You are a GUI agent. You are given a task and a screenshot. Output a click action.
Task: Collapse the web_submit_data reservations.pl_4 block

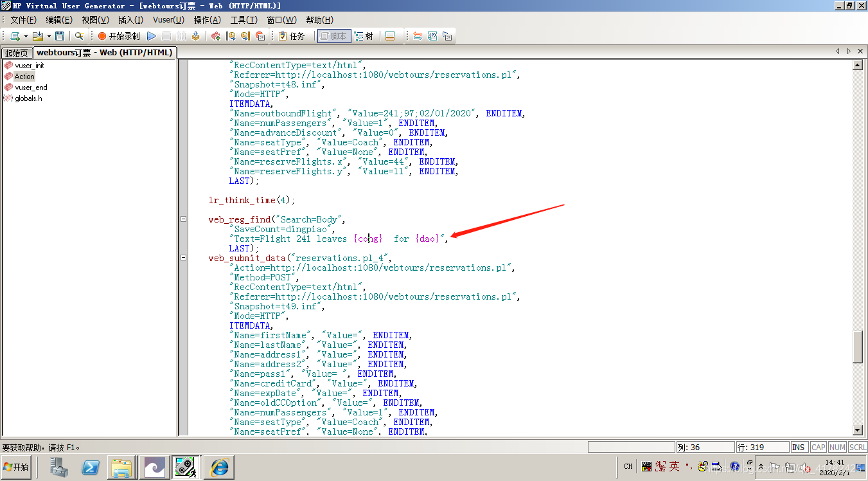tap(183, 258)
